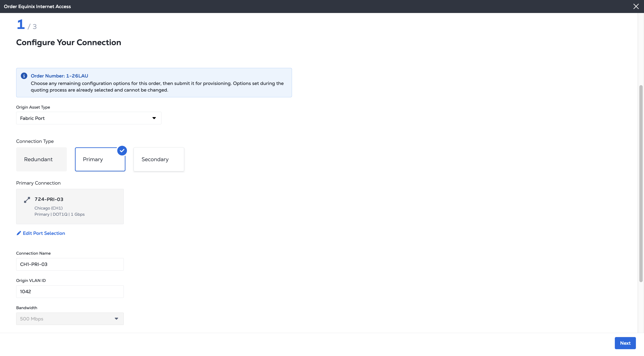Select the Primary connection type
The width and height of the screenshot is (644, 356).
(x=100, y=159)
